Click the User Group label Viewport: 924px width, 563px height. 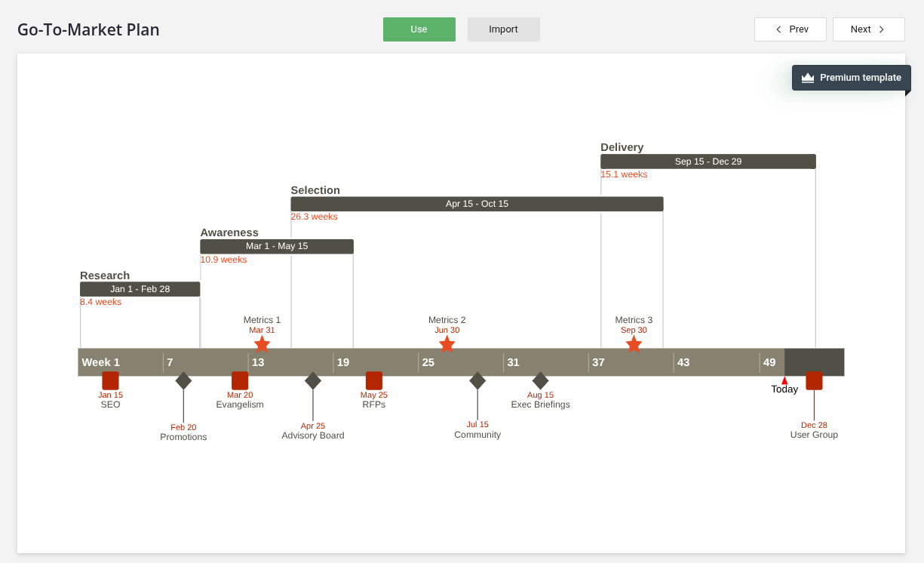click(814, 435)
